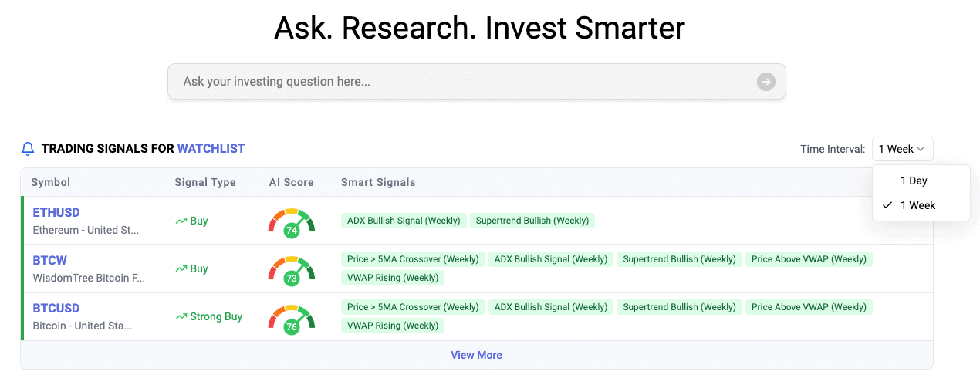Collapse the Time Interval dropdown
Screen dimensions: 980x385
[x=902, y=149]
